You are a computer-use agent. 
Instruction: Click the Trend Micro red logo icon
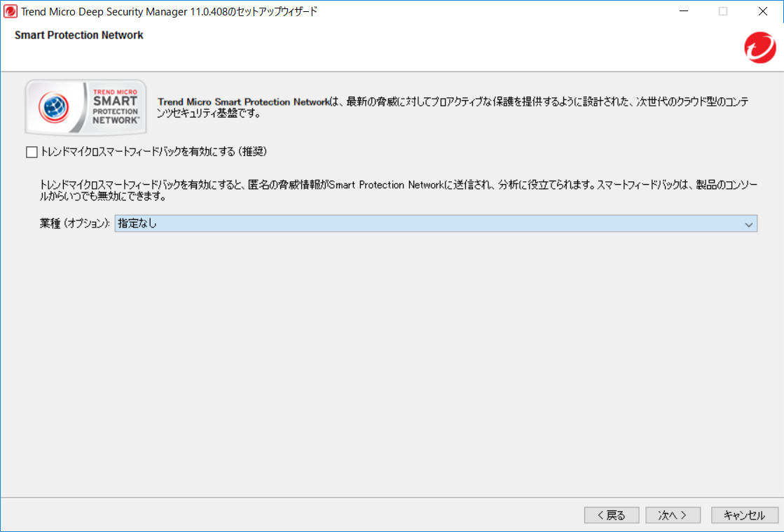(x=760, y=48)
